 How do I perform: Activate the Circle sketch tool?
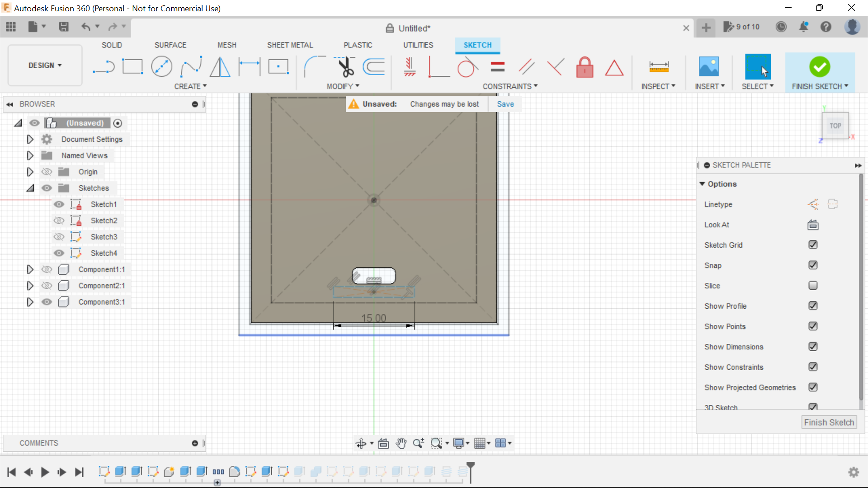(x=161, y=66)
